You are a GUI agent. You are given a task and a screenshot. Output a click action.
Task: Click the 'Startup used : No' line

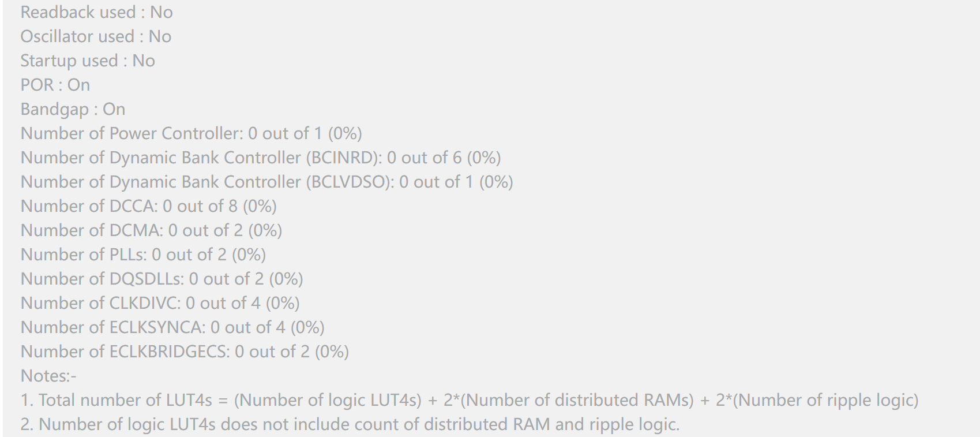pos(88,61)
